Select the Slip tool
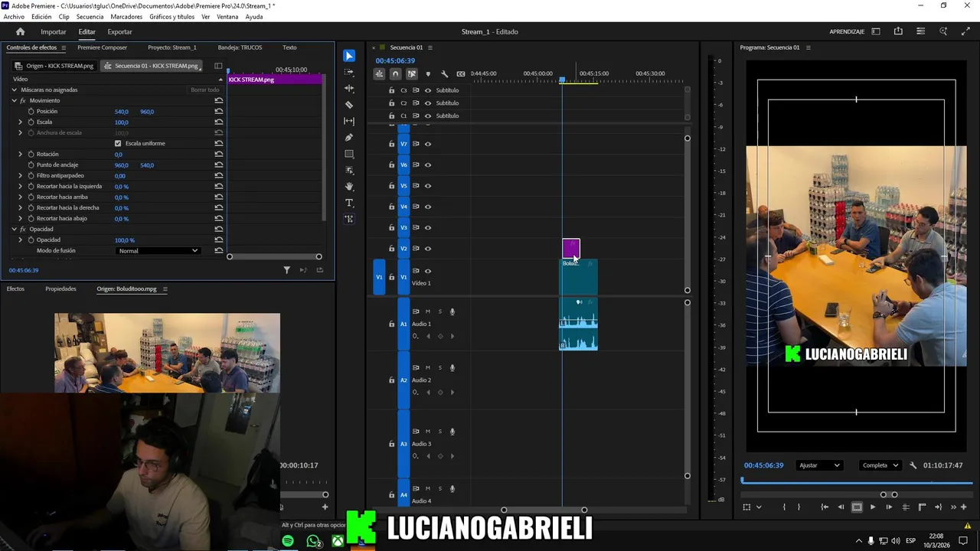The image size is (980, 551). (x=349, y=121)
